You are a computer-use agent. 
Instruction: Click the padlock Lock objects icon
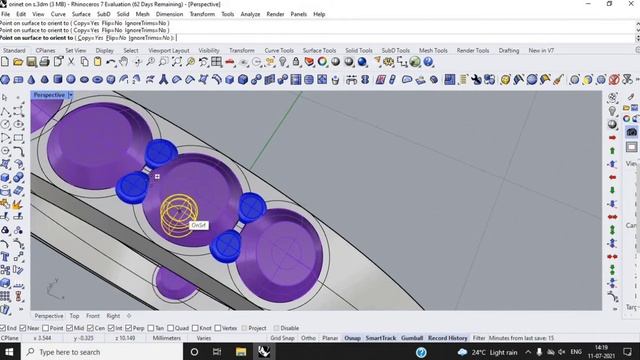click(x=296, y=62)
